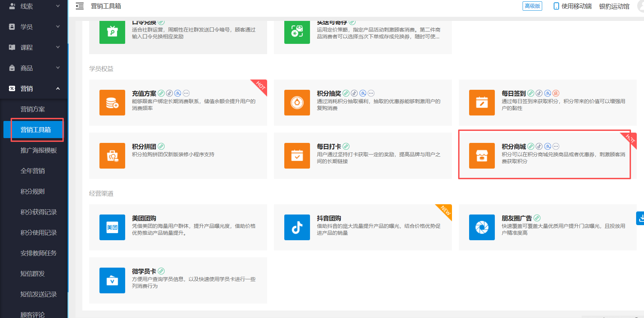This screenshot has height=318, width=644.
Task: Click the 积分商城 orange store icon
Action: (481, 156)
